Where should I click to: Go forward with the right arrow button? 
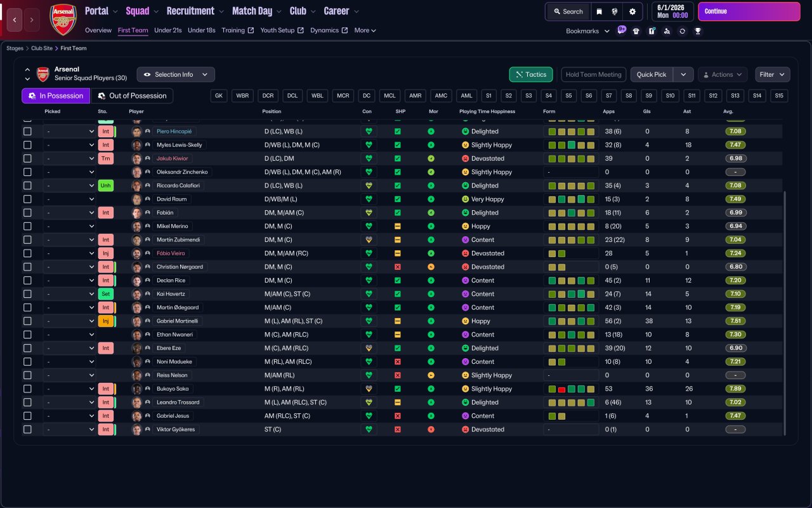click(x=32, y=20)
